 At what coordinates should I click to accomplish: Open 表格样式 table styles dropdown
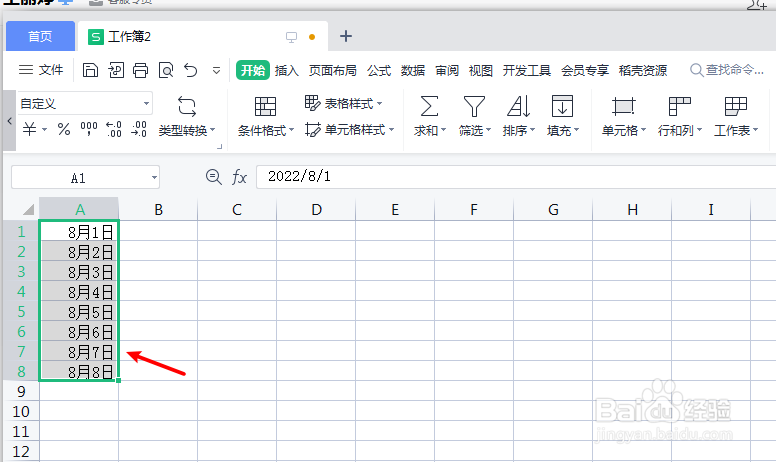pyautogui.click(x=343, y=103)
